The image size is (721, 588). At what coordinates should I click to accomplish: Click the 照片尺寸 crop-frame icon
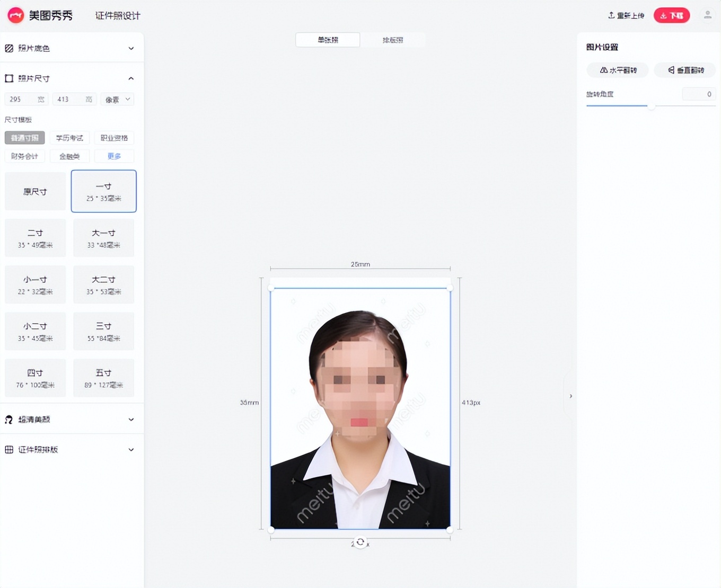point(8,78)
